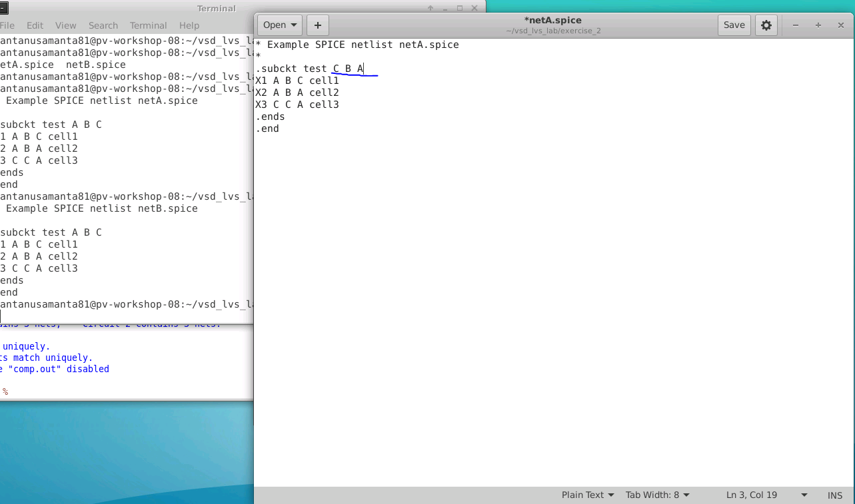Expand the Open recent files dropdown

[279, 25]
